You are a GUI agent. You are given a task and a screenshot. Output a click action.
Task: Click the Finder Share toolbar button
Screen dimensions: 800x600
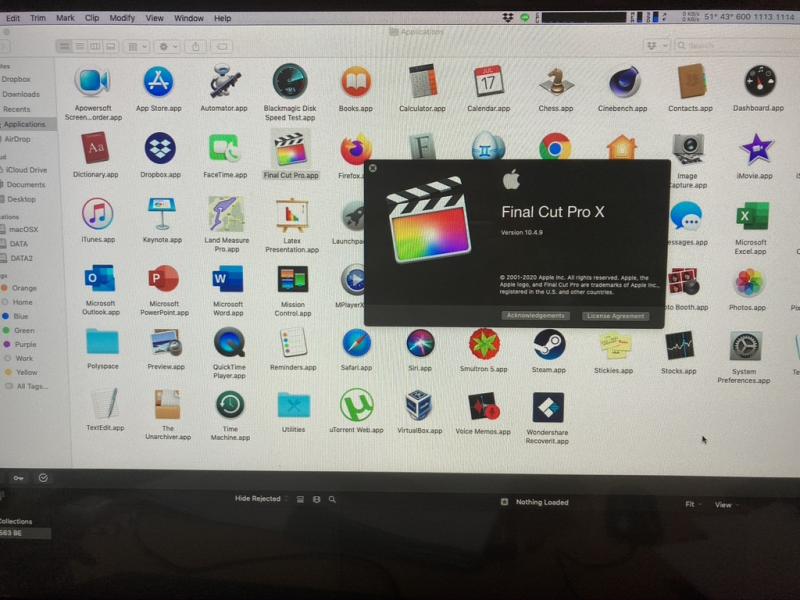(x=195, y=46)
